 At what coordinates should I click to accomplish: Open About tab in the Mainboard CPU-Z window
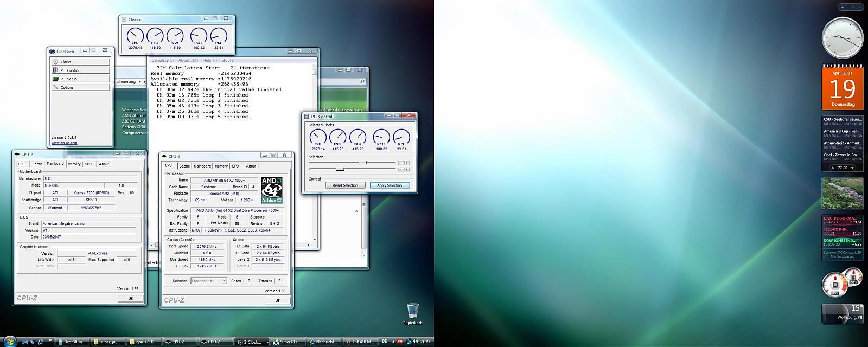(104, 164)
